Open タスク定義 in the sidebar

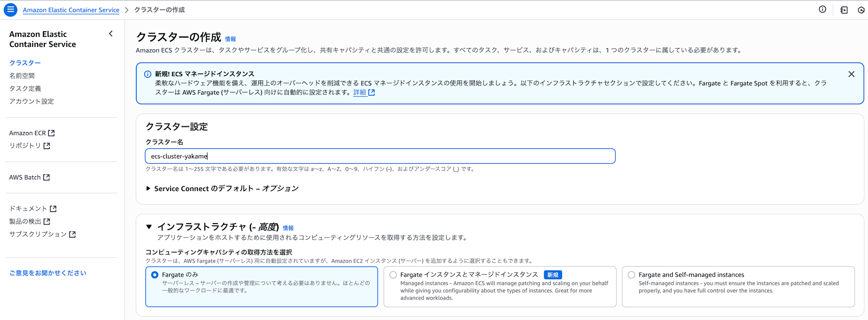25,89
